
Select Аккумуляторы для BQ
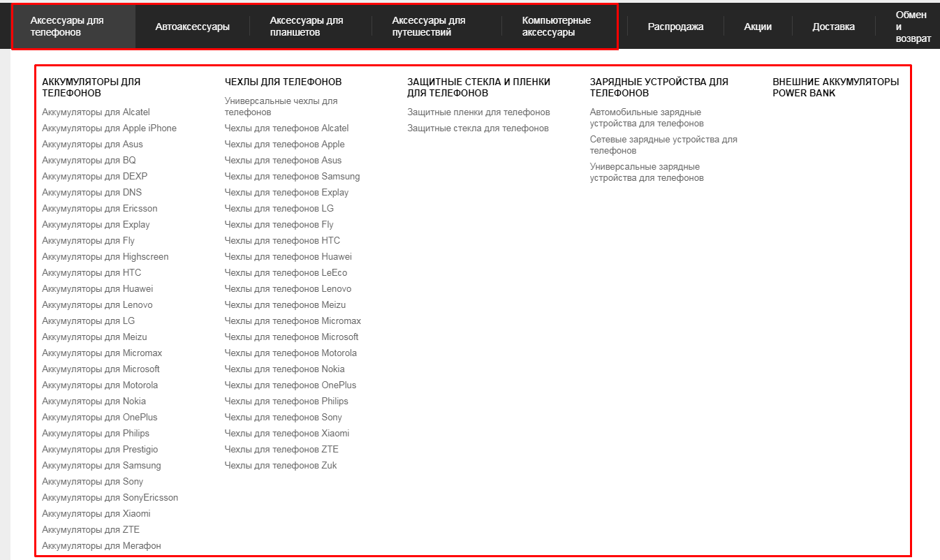89,160
